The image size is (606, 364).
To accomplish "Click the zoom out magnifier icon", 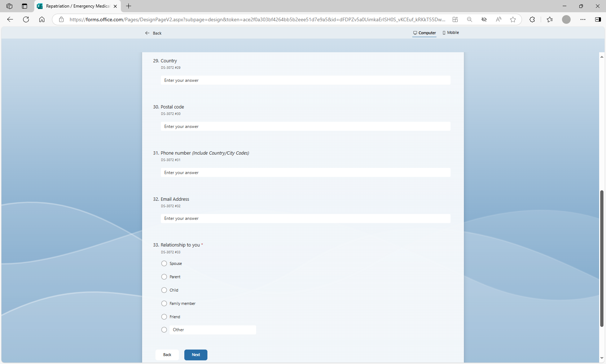I will coord(469,19).
